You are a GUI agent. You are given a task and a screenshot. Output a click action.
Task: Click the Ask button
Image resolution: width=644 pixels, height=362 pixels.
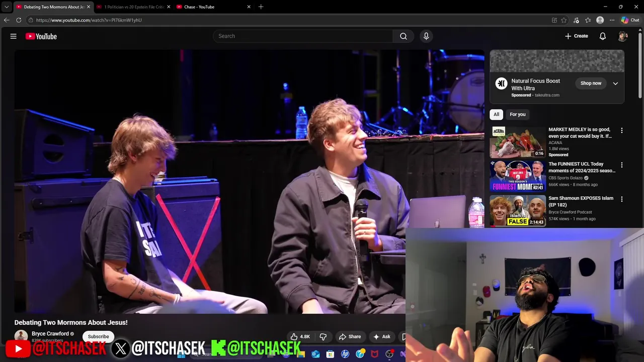point(381,337)
